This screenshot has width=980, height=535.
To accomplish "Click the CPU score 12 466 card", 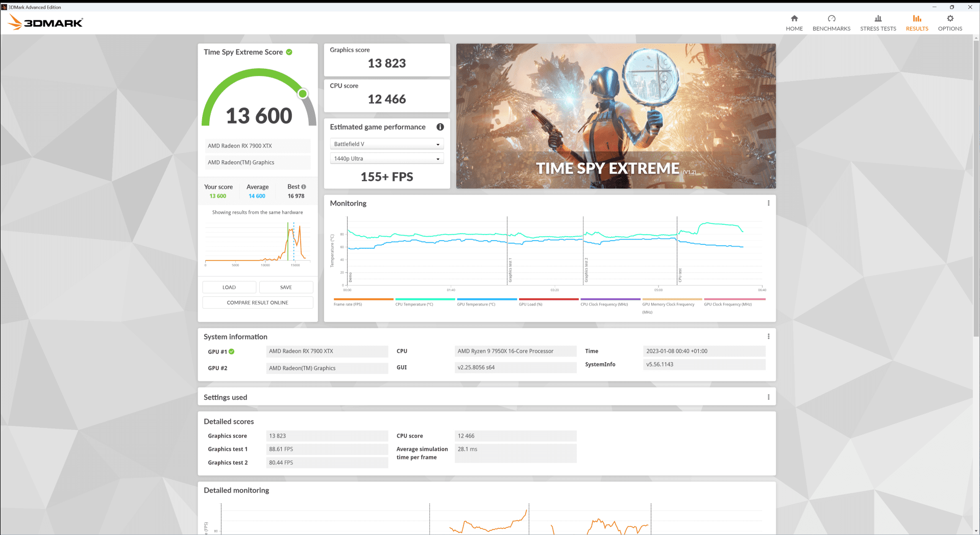I will (x=387, y=95).
